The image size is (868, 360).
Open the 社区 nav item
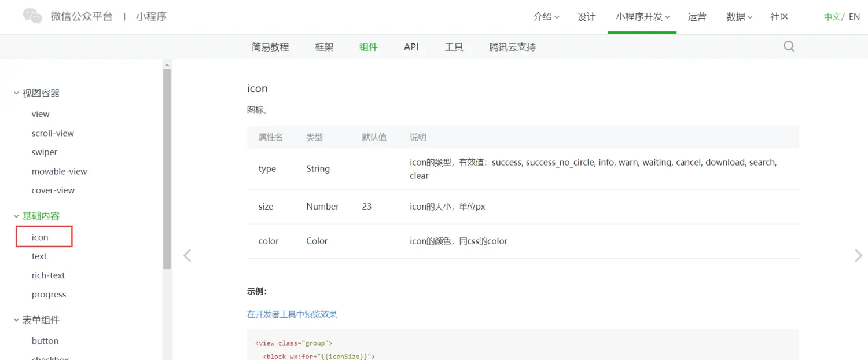(779, 17)
